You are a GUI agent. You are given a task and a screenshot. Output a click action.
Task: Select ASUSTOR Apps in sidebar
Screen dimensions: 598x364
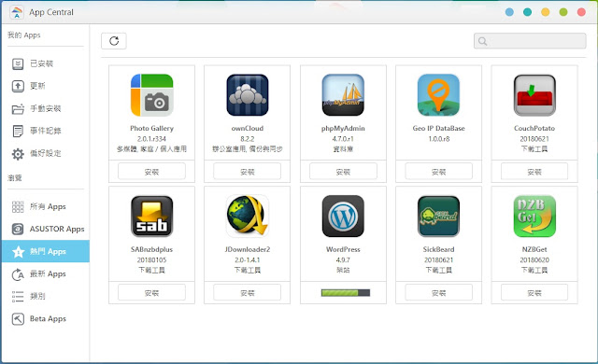(46, 229)
